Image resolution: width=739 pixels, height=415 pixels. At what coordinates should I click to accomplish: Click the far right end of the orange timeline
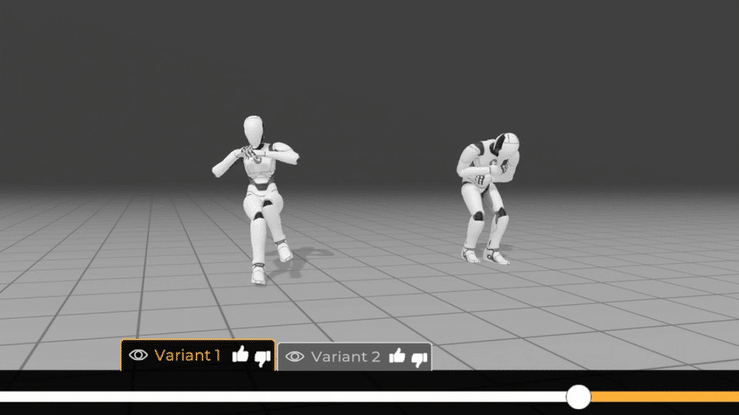(733, 397)
